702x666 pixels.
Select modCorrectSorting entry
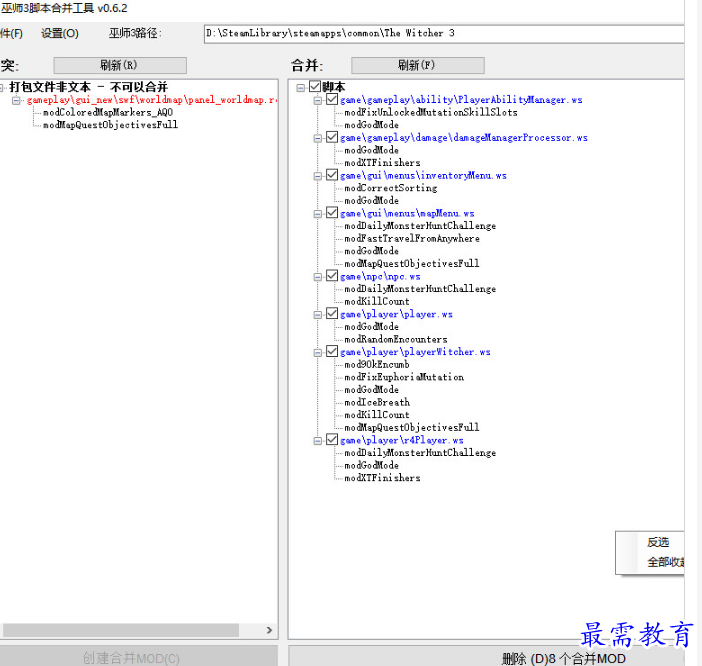[x=390, y=188]
